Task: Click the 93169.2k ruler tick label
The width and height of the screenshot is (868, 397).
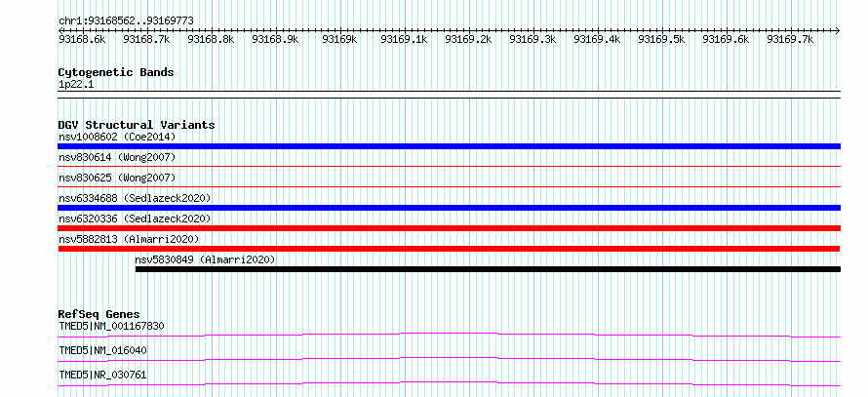Action: [x=468, y=39]
